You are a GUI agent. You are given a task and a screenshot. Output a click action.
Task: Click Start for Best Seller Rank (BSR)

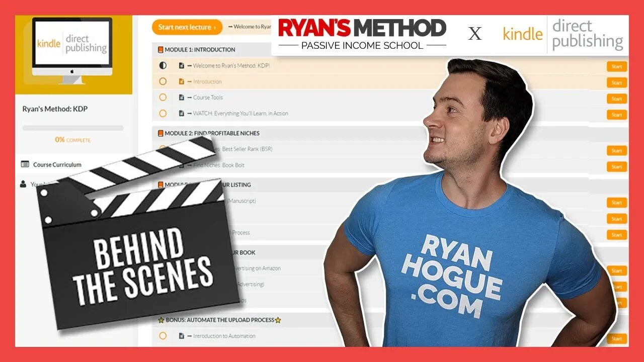tap(617, 150)
